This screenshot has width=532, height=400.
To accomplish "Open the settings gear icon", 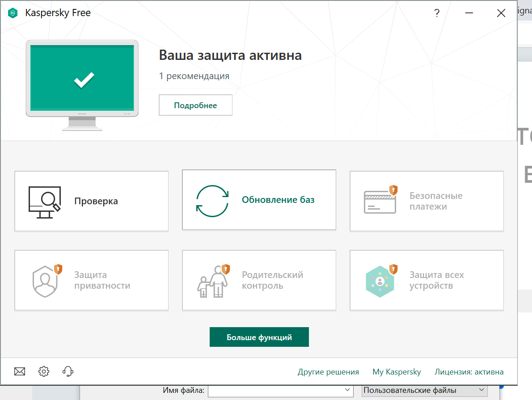I will (x=44, y=371).
